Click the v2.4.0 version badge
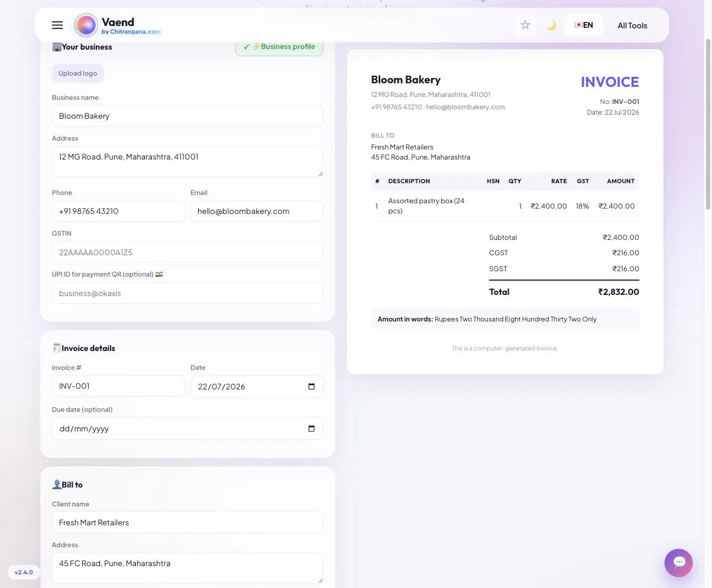This screenshot has width=712, height=588. 24,572
